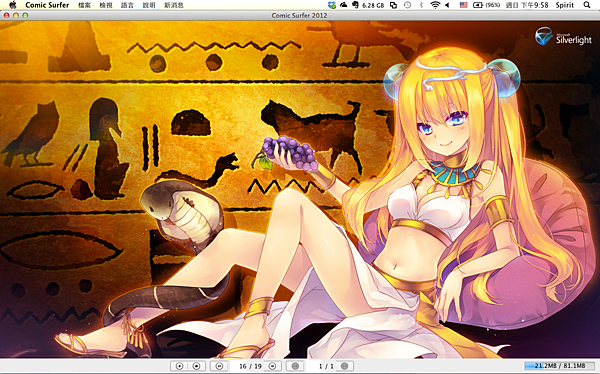Open the US flag input source menu
Viewport: 600px width, 374px height.
click(x=463, y=5)
